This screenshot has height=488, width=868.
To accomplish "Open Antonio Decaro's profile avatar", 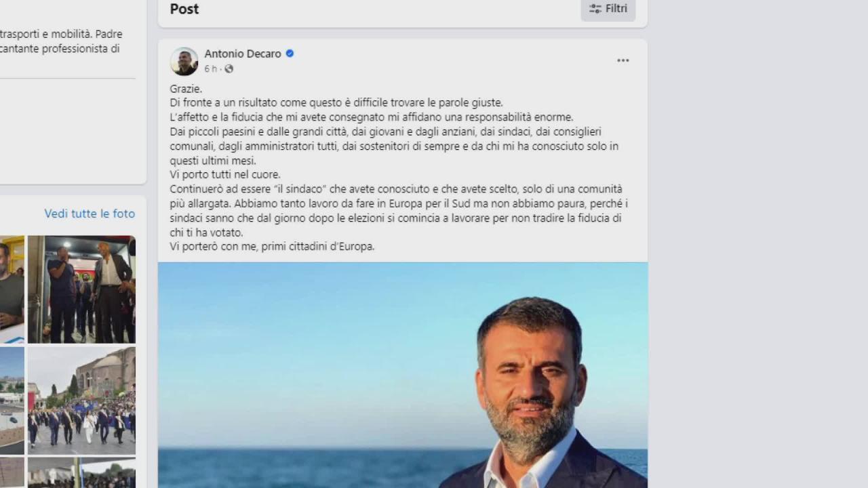I will click(184, 61).
